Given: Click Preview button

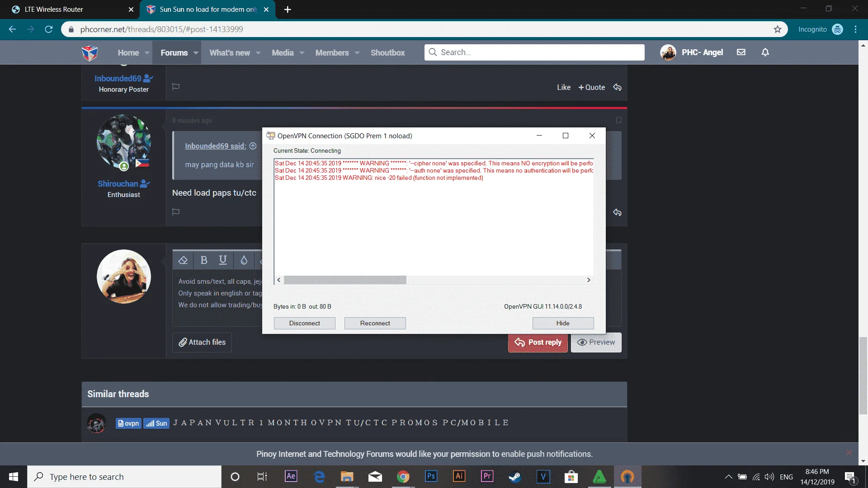Looking at the screenshot, I should pyautogui.click(x=596, y=343).
